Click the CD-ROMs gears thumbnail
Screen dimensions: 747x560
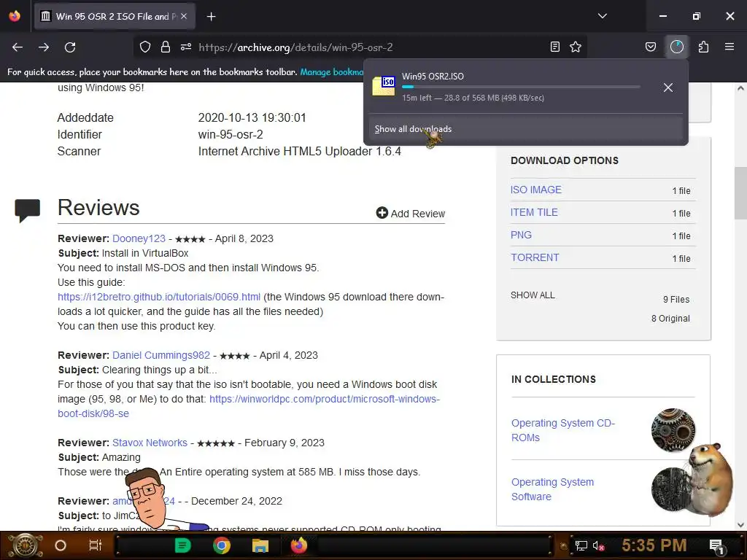point(673,430)
